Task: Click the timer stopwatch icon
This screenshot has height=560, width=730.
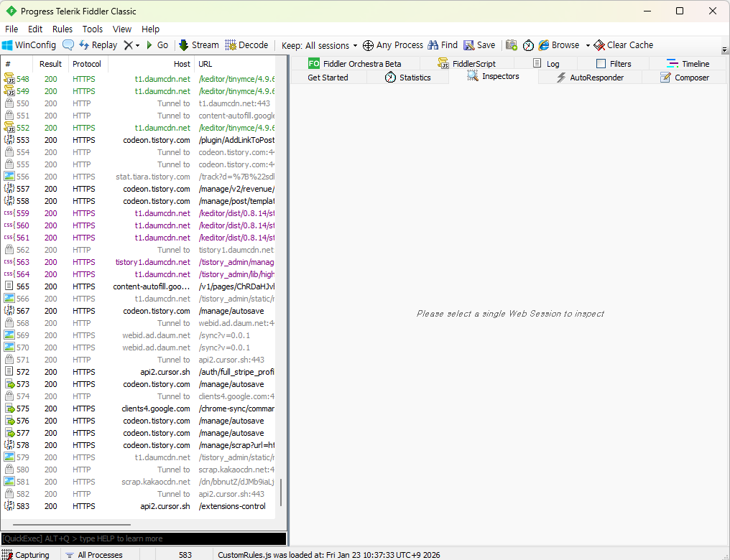Action: [x=528, y=45]
